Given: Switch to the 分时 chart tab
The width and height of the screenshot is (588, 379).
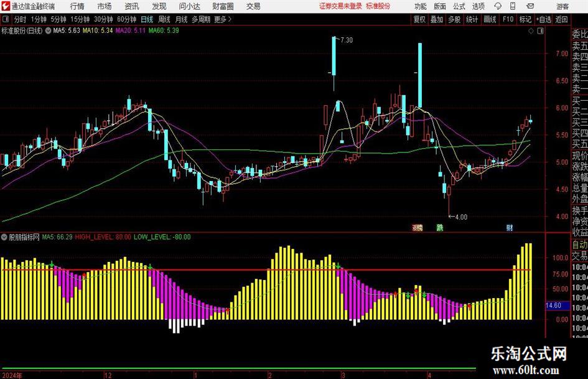Looking at the screenshot, I should click(x=21, y=19).
